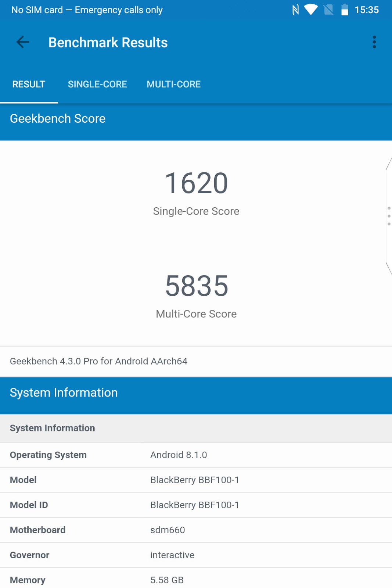Switch to the SINGLE-CORE tab
The height and width of the screenshot is (588, 392).
click(x=97, y=84)
